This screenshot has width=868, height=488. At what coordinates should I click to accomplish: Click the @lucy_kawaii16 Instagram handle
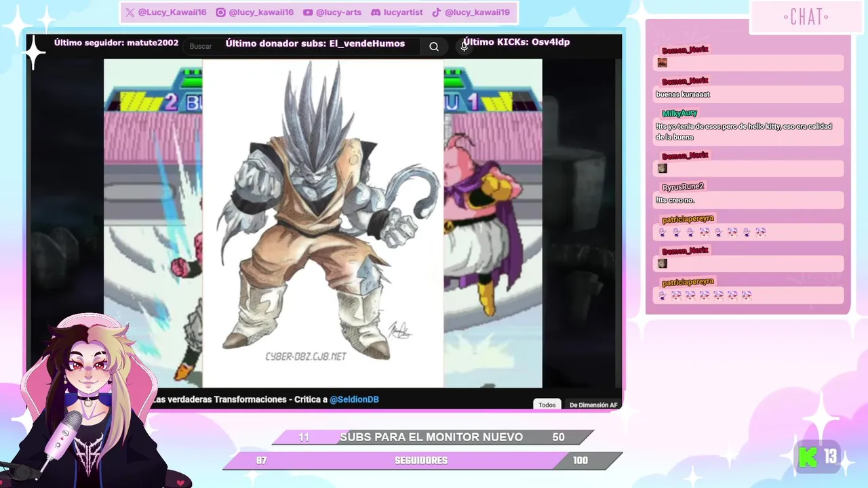point(261,12)
